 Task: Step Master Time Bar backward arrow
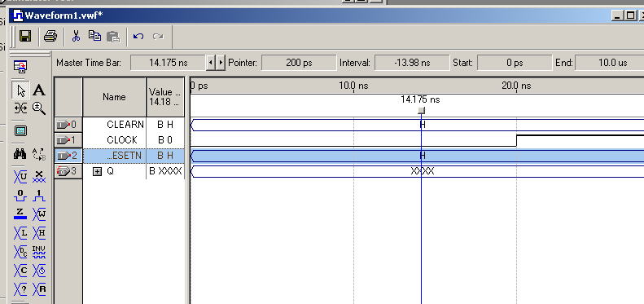(211, 63)
